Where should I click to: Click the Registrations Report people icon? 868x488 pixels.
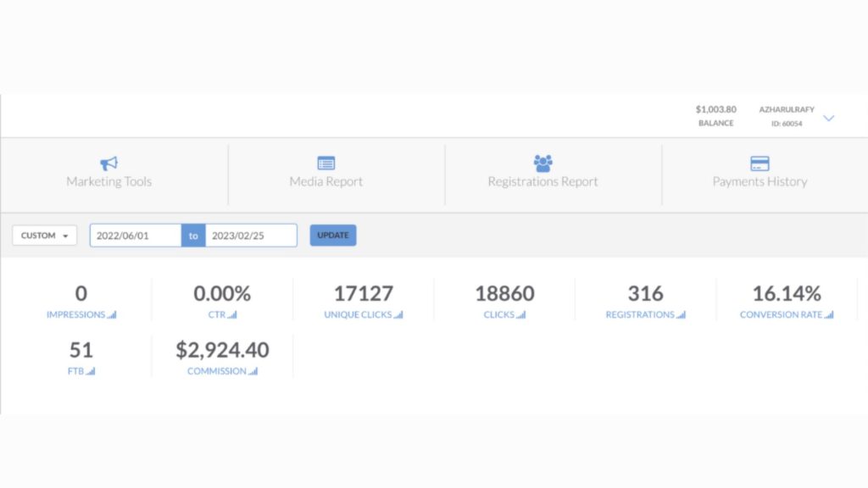coord(542,163)
